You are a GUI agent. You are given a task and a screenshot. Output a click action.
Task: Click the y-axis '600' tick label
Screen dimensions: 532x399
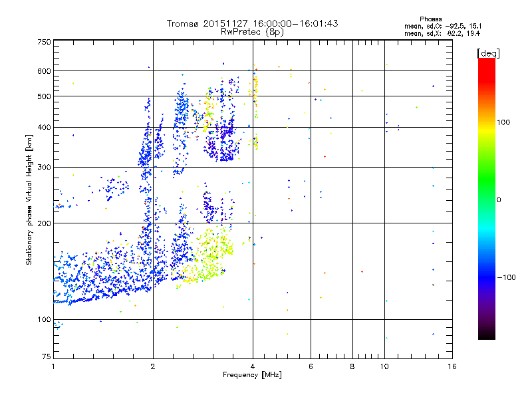[45, 71]
